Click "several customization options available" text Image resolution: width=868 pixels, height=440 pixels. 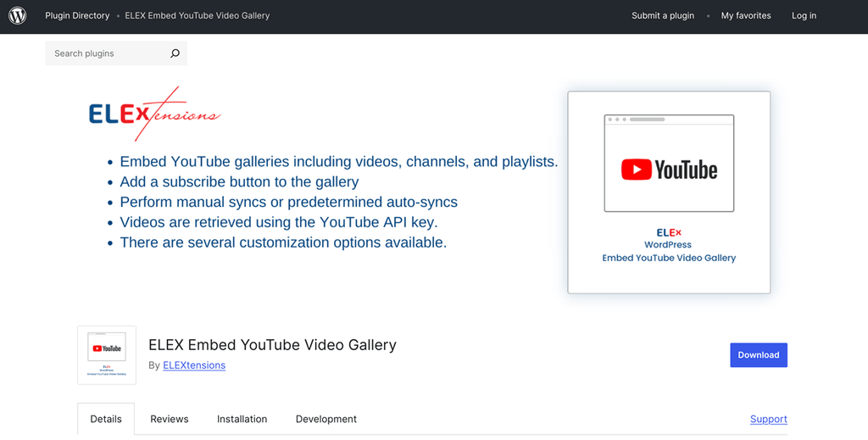coord(317,242)
